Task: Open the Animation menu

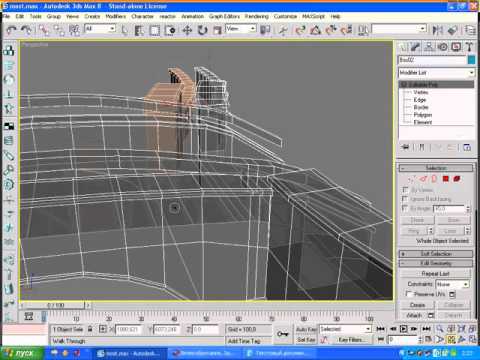Action: 192,16
